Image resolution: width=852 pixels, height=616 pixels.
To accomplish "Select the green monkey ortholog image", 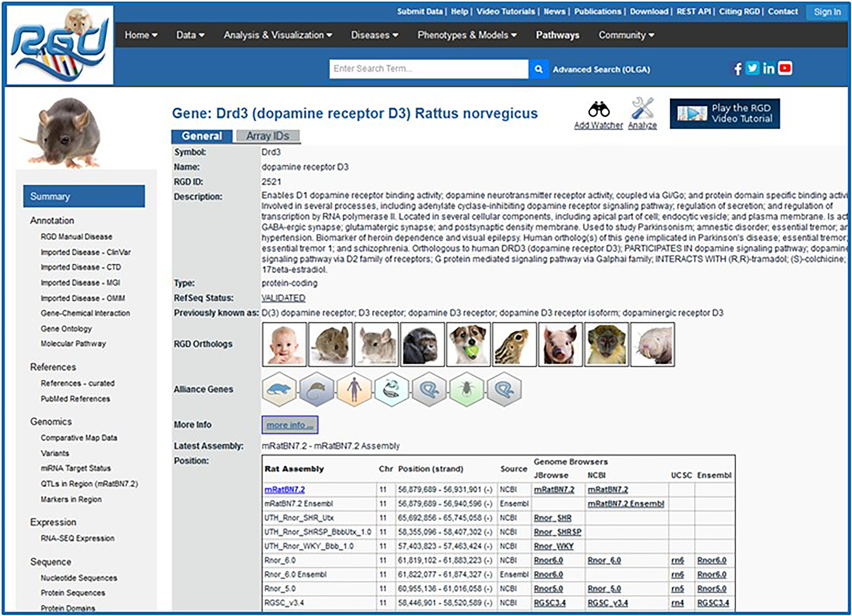I will tap(607, 345).
